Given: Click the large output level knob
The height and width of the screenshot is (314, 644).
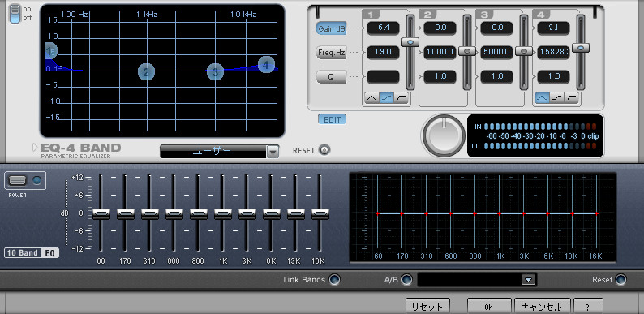Looking at the screenshot, I should [444, 135].
